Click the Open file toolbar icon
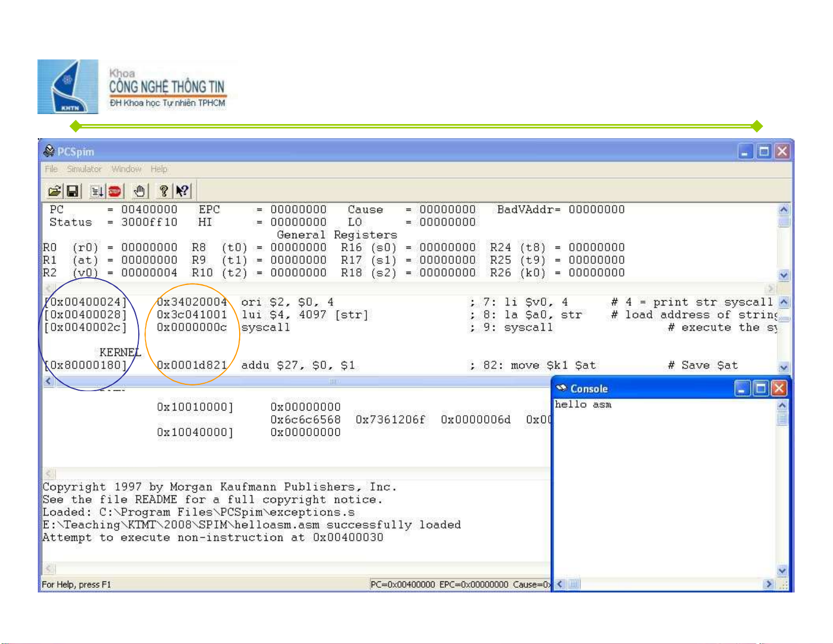Viewport: 833px width, 644px height. [x=55, y=191]
